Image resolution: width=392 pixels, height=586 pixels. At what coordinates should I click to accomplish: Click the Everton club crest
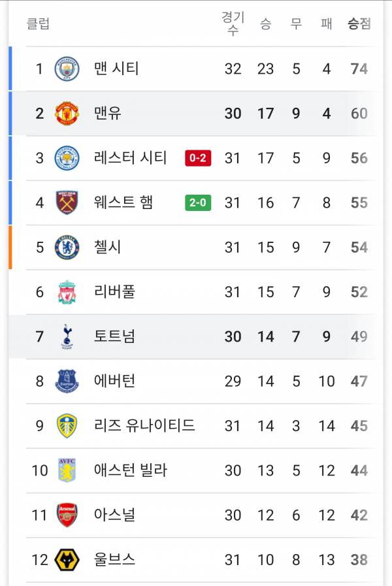click(x=67, y=382)
